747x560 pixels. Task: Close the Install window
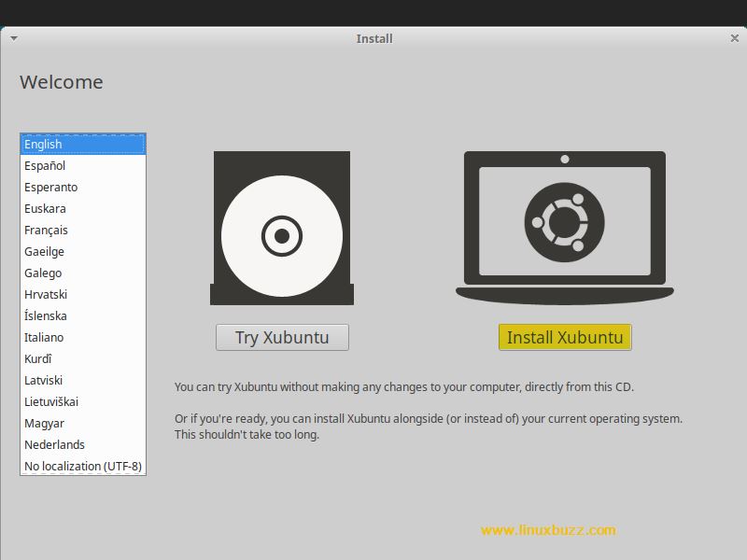pos(734,38)
